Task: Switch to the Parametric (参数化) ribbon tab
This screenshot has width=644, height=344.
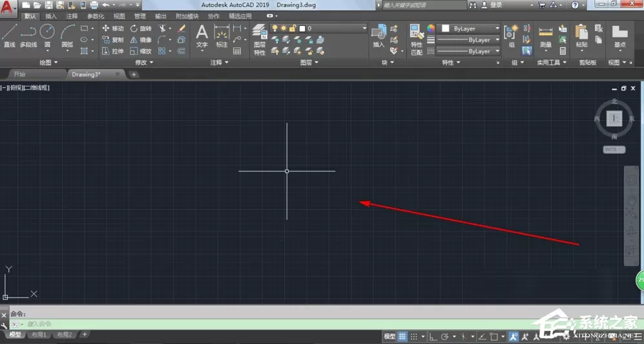Action: (x=96, y=16)
